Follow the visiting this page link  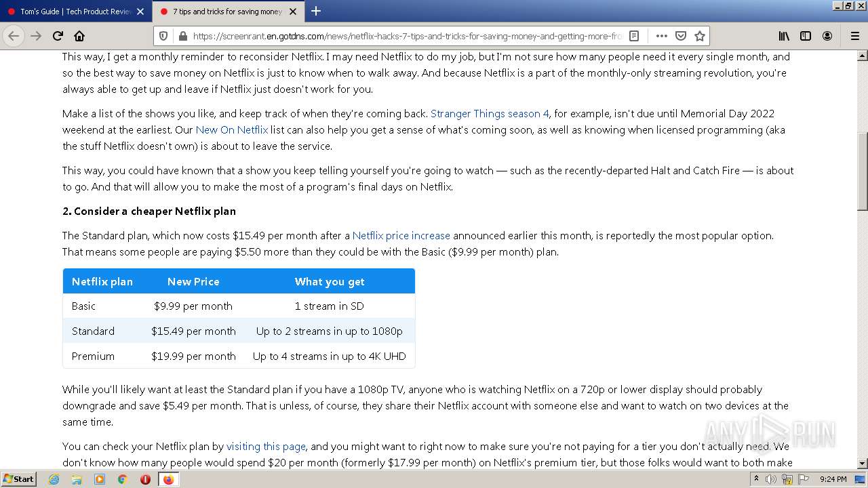click(x=266, y=446)
